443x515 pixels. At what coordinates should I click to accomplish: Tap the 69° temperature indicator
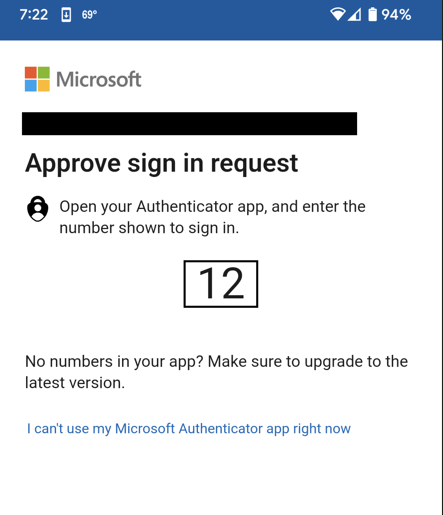coord(89,15)
